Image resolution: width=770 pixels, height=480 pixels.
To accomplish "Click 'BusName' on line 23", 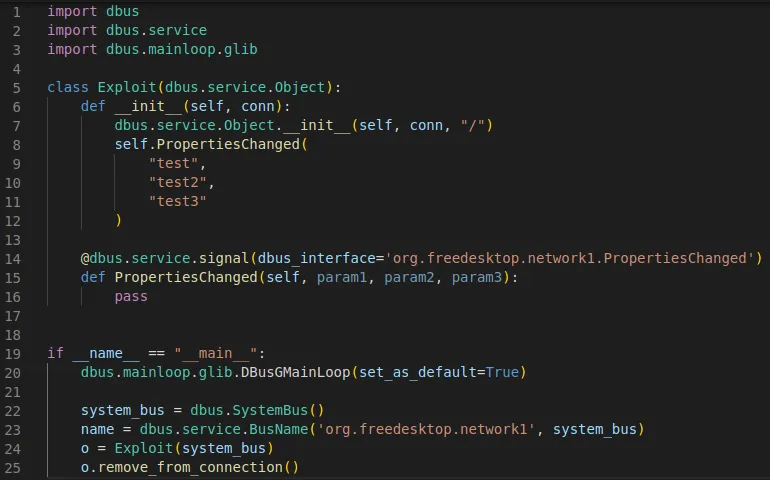I will (278, 429).
